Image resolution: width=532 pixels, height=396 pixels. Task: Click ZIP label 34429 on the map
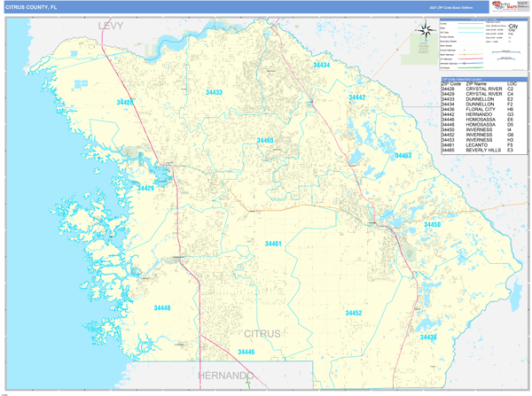pos(145,188)
